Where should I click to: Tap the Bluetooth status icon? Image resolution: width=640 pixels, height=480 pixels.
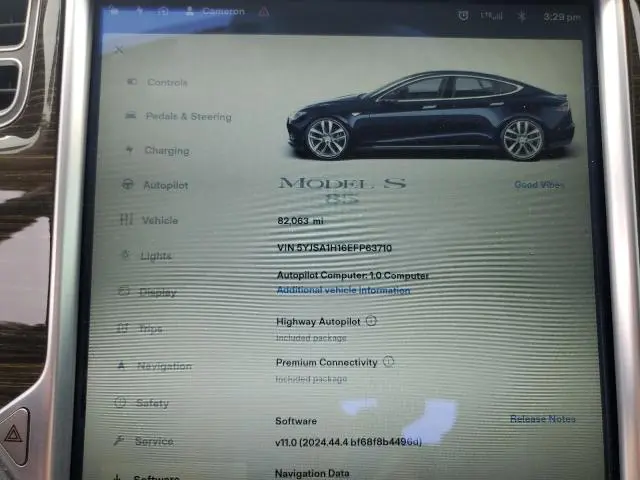[522, 16]
